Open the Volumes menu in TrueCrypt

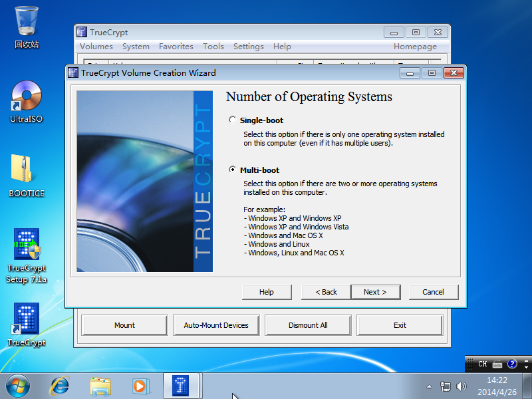pos(96,47)
